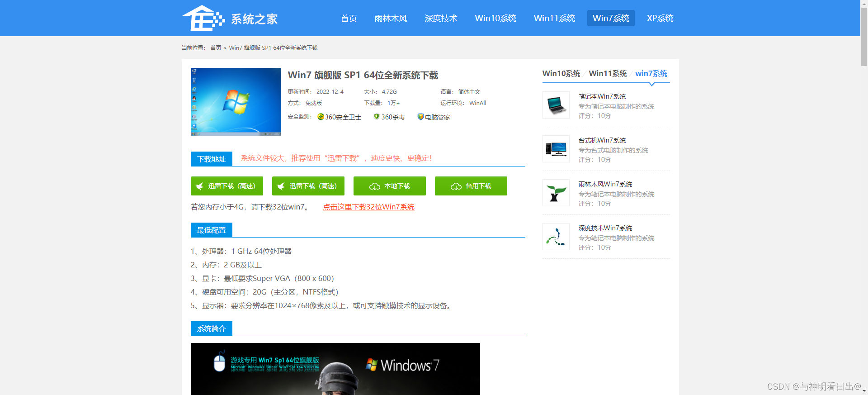Open Win11系统 in the top navigation bar
This screenshot has height=395, width=868.
click(x=554, y=18)
